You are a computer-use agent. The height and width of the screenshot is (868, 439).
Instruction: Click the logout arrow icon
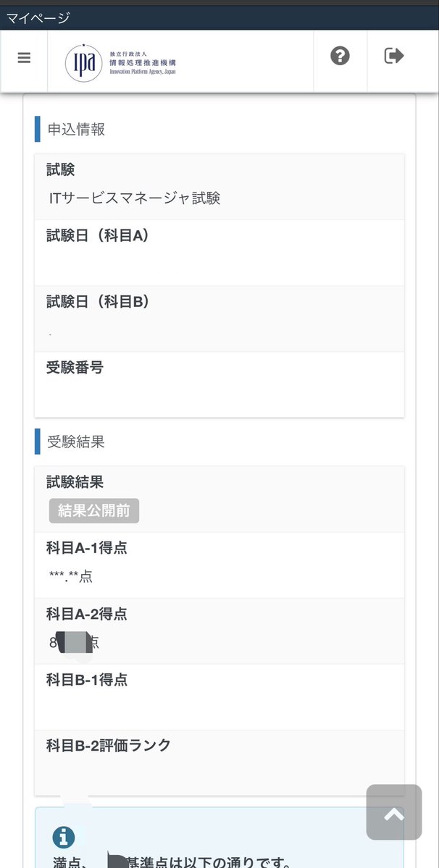394,56
